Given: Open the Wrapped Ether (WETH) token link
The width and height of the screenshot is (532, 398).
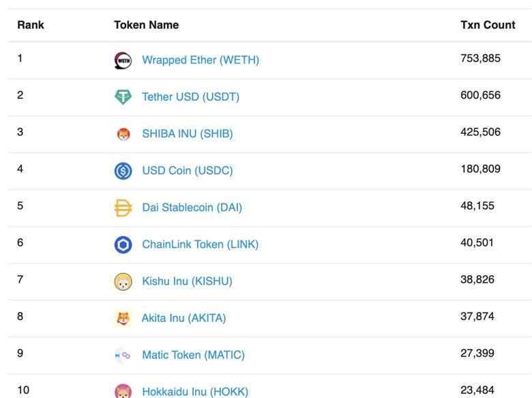Looking at the screenshot, I should 201,60.
